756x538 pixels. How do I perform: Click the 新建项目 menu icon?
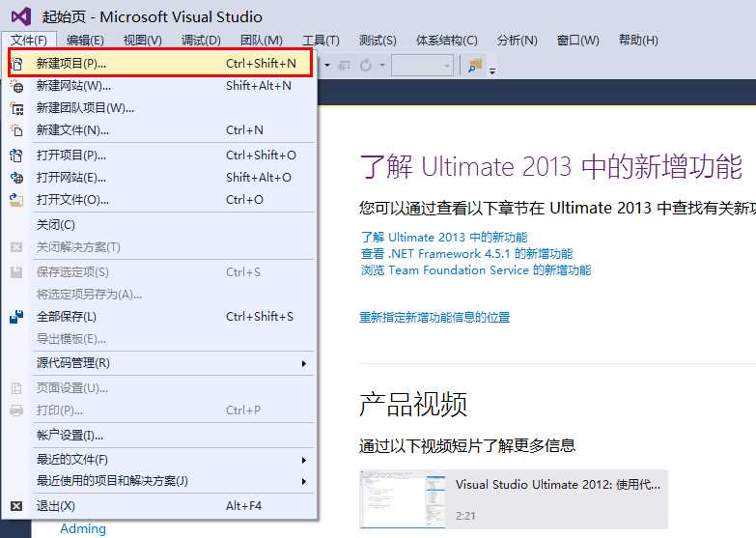(x=16, y=64)
